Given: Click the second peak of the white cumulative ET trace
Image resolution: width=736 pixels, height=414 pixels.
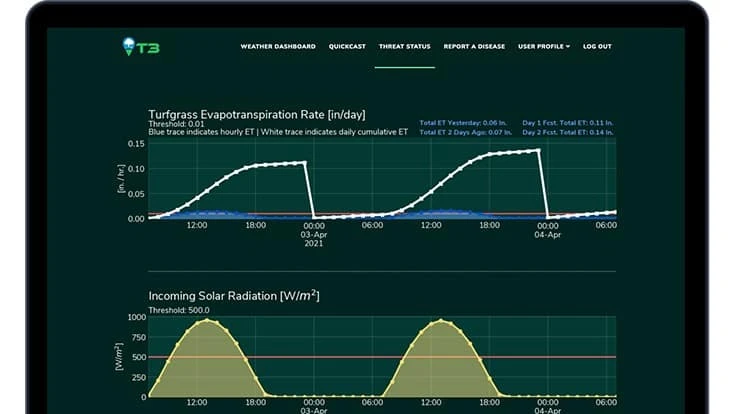Looking at the screenshot, I should coord(539,150).
